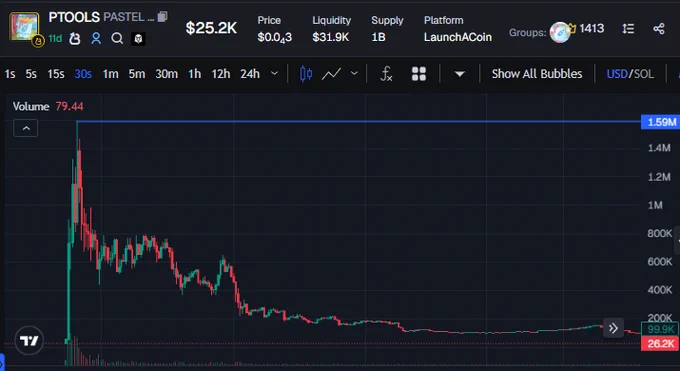Select the 30m timeframe
The width and height of the screenshot is (680, 371).
(x=167, y=74)
